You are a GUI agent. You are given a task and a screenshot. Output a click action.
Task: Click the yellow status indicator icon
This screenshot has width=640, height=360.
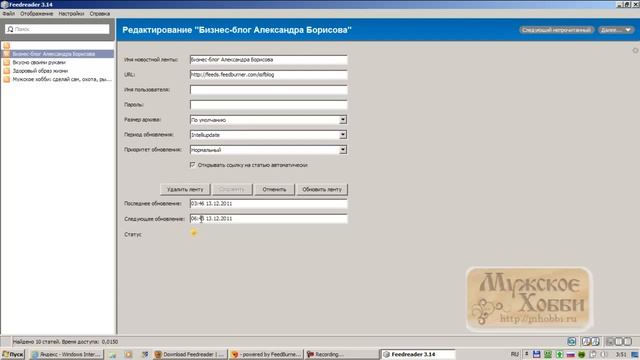(x=194, y=233)
